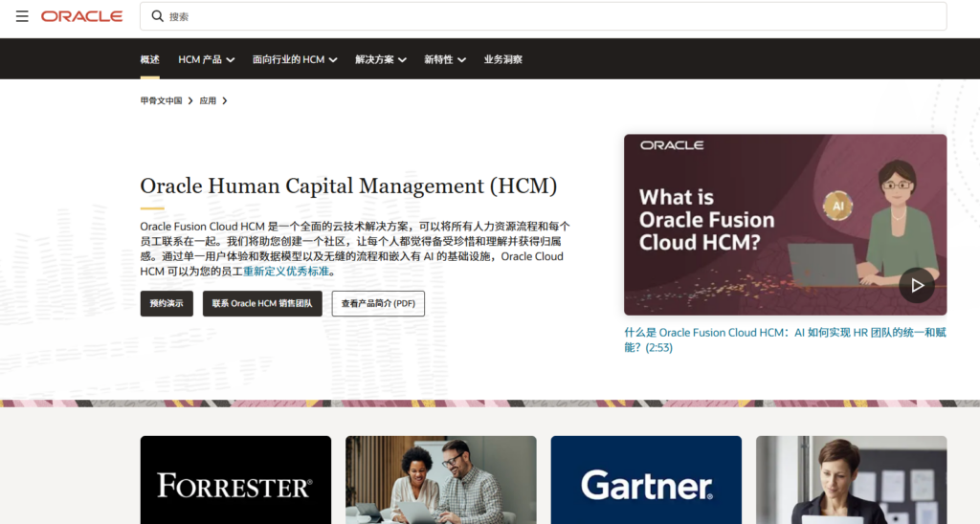Viewport: 980px width, 524px height.
Task: Click the 预约演示 button
Action: coord(167,303)
